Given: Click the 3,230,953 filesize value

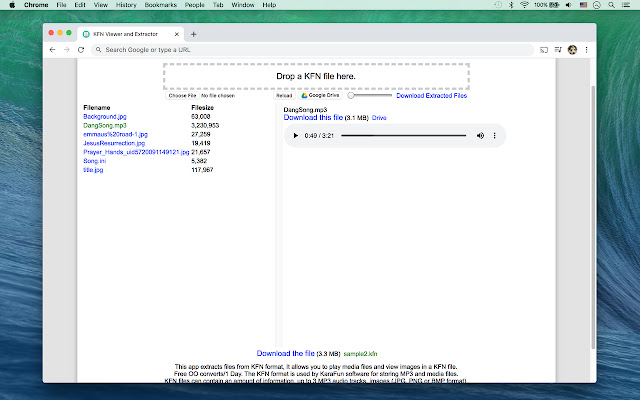Looking at the screenshot, I should 205,126.
